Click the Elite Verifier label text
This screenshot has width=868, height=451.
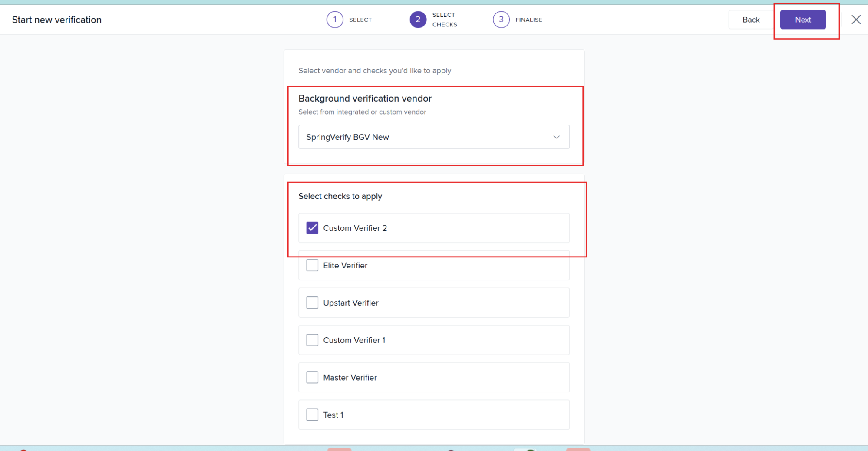click(x=345, y=265)
